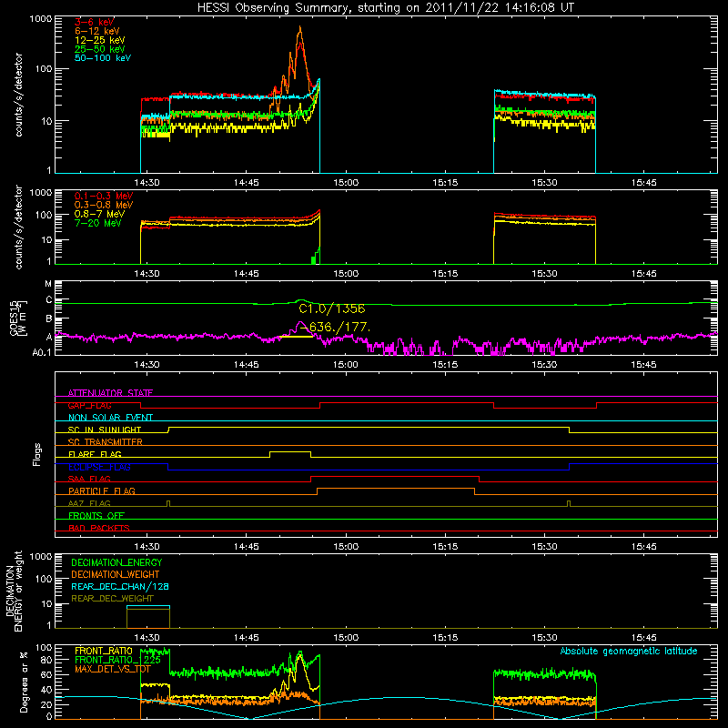
Task: Click the 14:30 tick under the Flags panel
Action: pyautogui.click(x=147, y=547)
